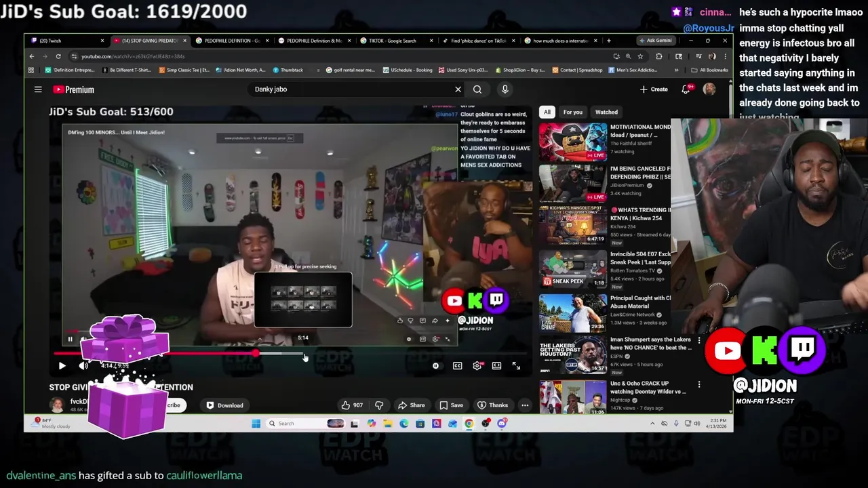The height and width of the screenshot is (488, 868).
Task: Click the YouTube Premium logo
Action: click(73, 89)
